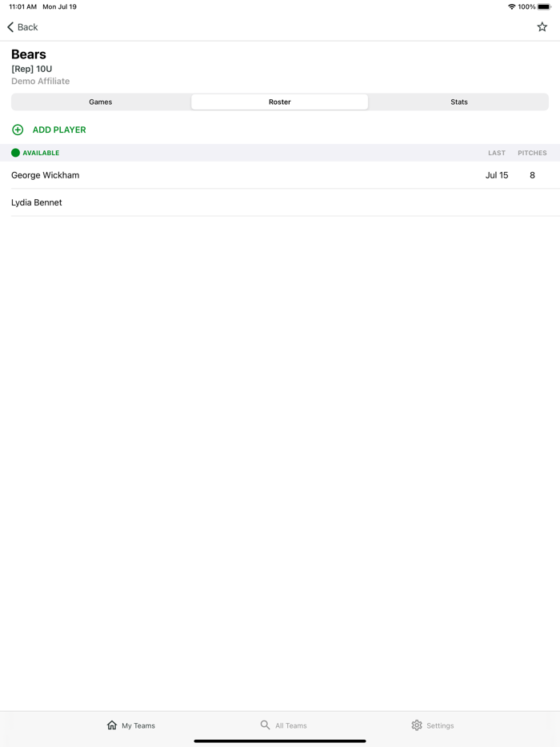Click the back chevron arrow
Image resolution: width=560 pixels, height=747 pixels.
(10, 27)
